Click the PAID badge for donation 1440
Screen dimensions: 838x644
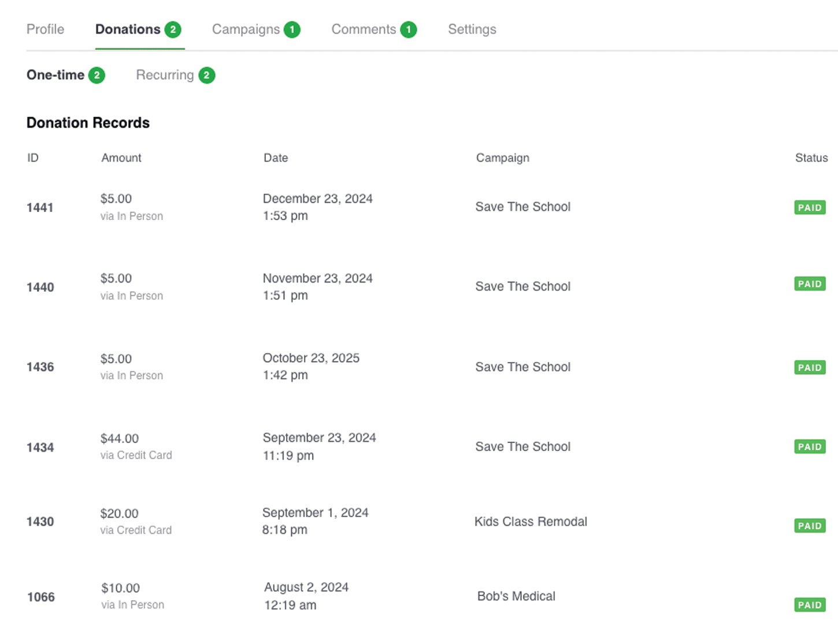[x=810, y=284]
